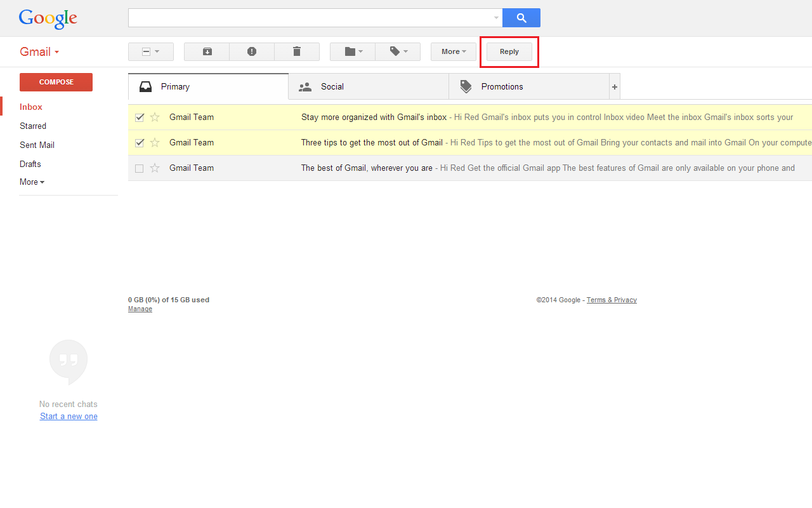Click the Manage storage link
This screenshot has height=508, width=812.
(x=140, y=309)
